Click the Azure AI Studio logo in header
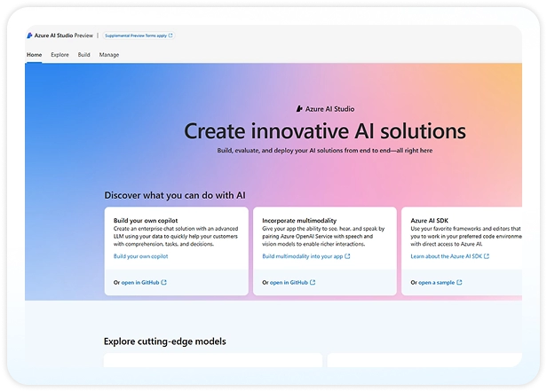Viewport: 547px width, 392px height. pos(30,36)
